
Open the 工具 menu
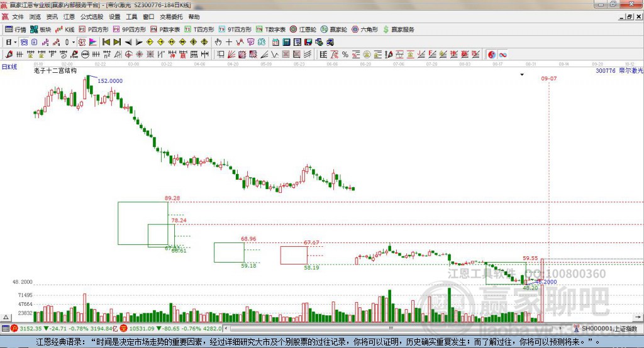coord(131,17)
